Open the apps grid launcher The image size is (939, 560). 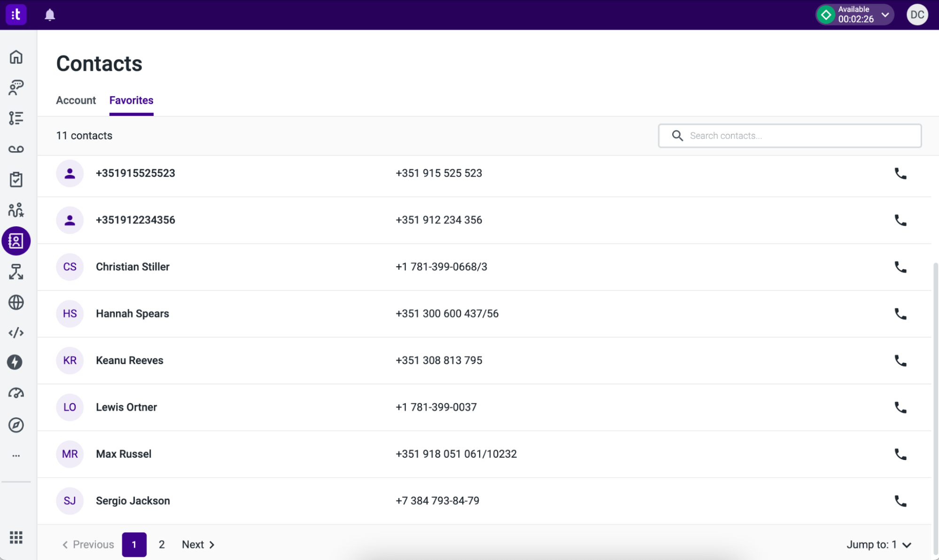[x=16, y=538]
